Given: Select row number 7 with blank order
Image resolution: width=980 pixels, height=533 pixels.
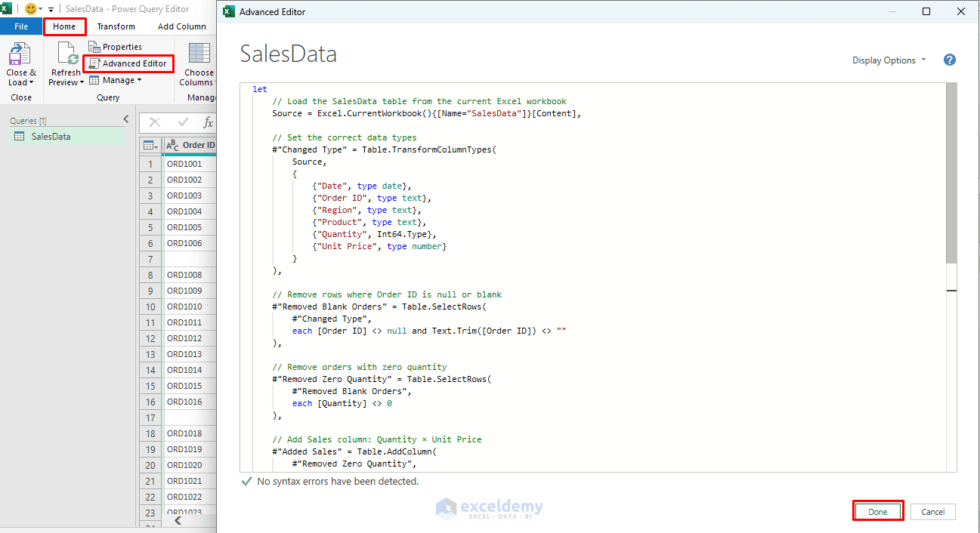Looking at the screenshot, I should coord(150,259).
